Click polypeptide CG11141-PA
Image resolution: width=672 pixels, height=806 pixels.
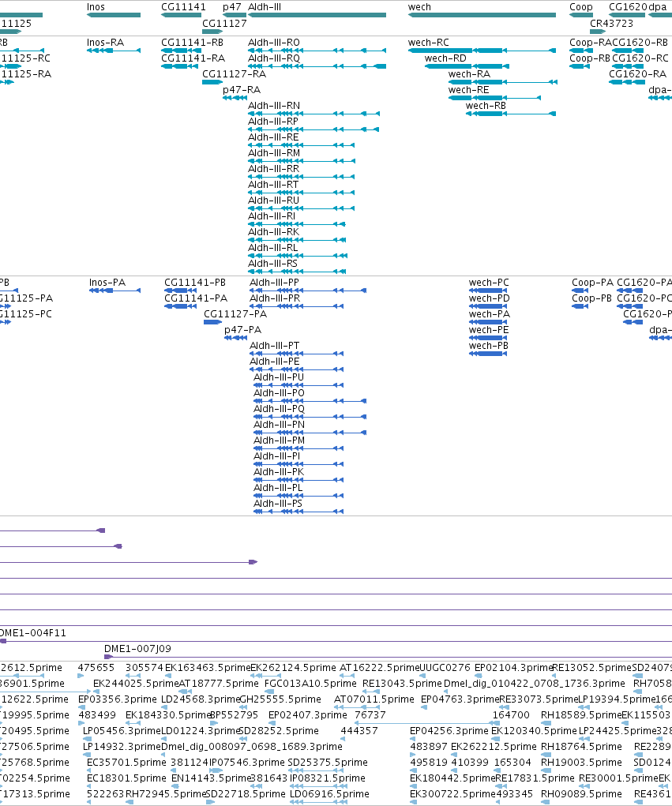point(195,298)
